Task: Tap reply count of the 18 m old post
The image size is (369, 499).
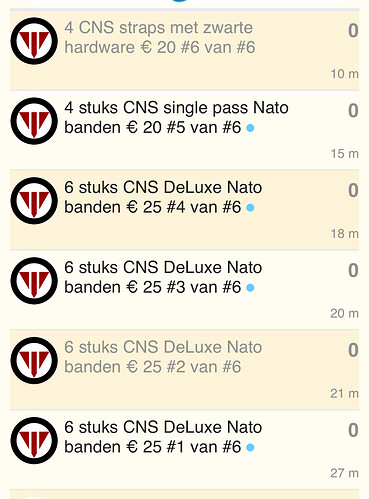Action: pos(353,190)
